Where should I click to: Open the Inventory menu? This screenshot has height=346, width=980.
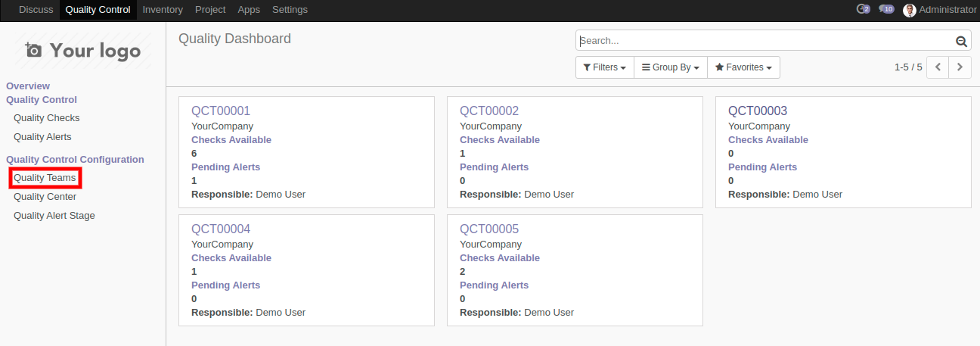(x=163, y=10)
